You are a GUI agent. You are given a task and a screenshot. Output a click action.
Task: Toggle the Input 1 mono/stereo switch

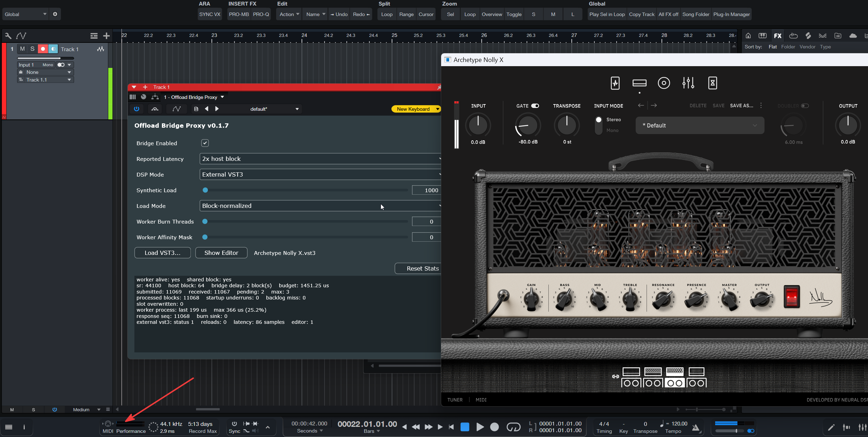pyautogui.click(x=61, y=65)
